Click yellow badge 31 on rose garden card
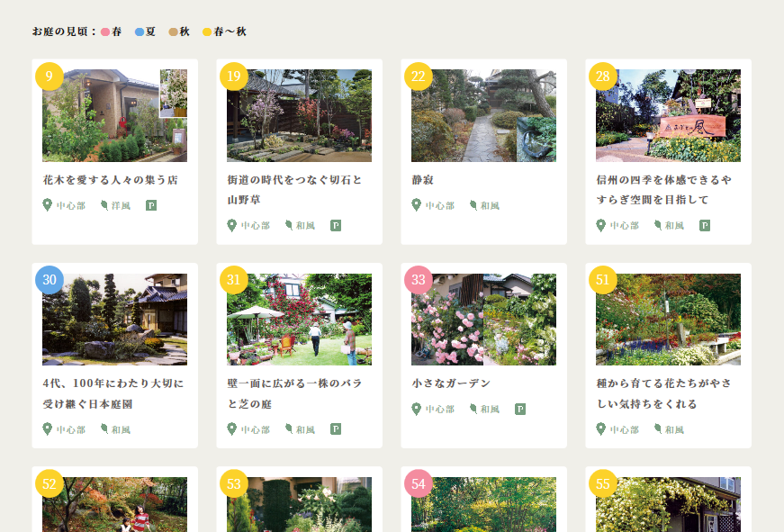Viewport: 784px width, 532px height. click(233, 279)
